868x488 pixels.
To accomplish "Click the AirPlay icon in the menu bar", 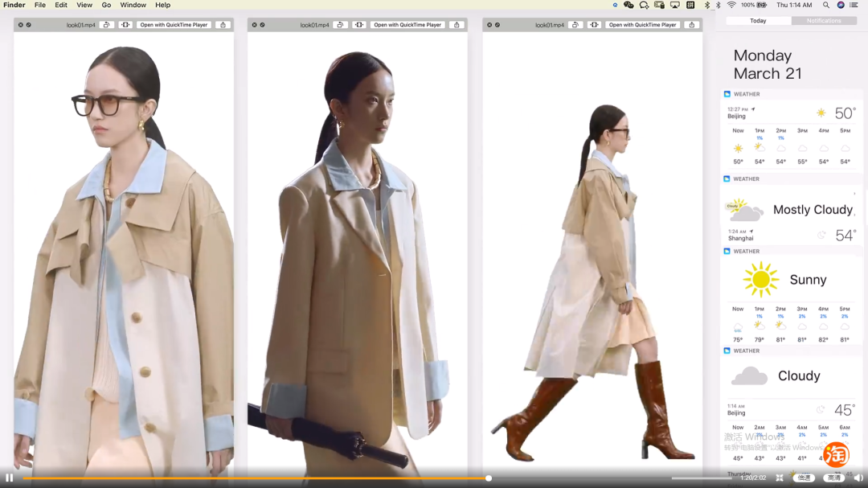I will tap(674, 5).
